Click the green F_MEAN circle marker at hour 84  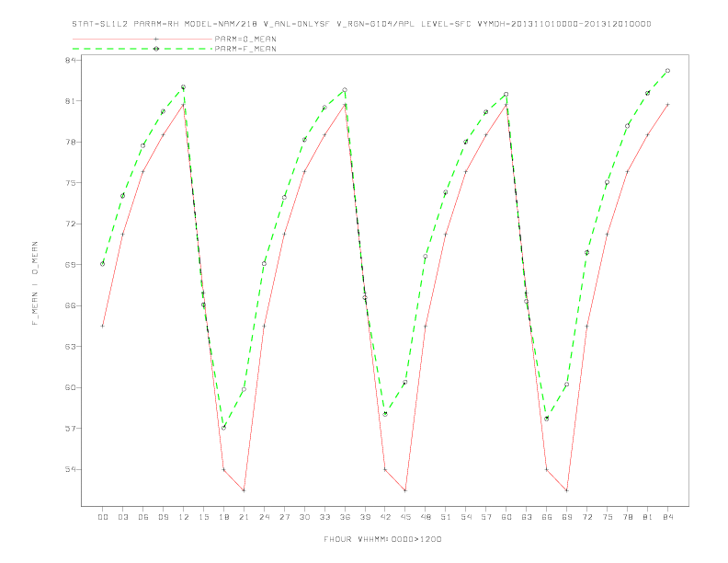(x=667, y=71)
